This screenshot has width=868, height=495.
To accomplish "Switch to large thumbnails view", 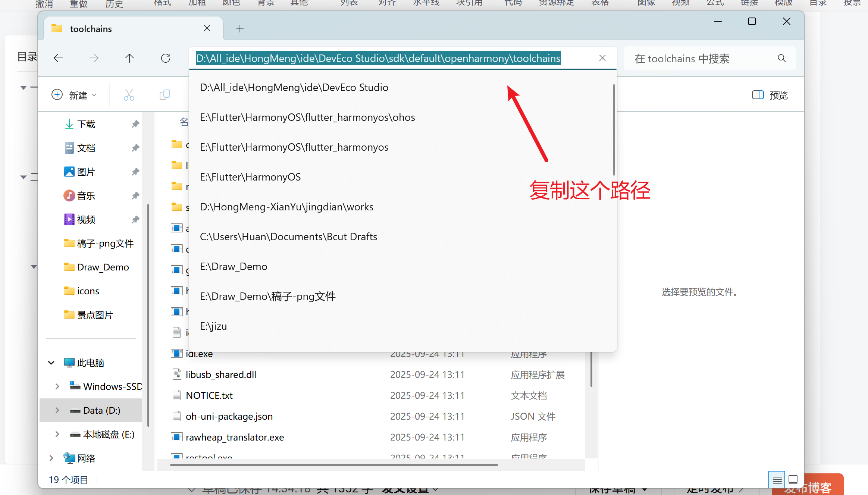I will tap(793, 480).
